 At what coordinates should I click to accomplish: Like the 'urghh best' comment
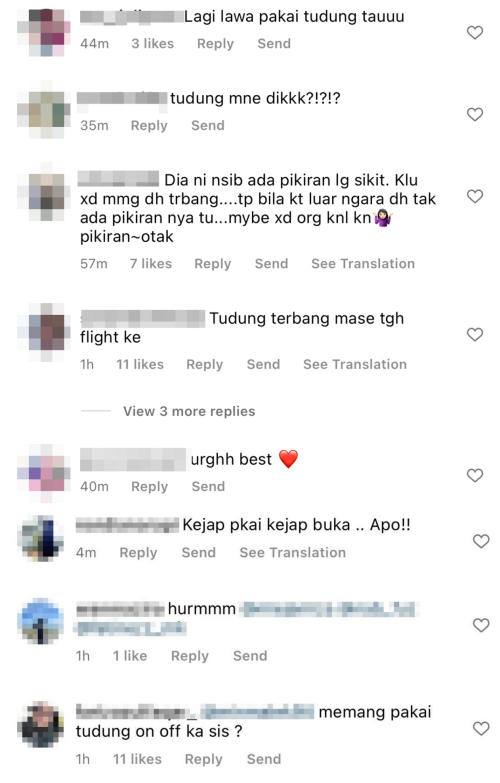475,475
